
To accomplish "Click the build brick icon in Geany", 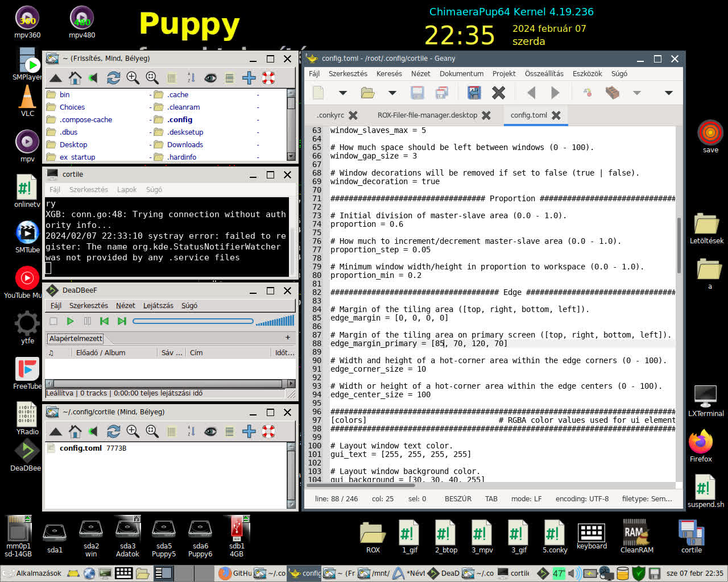I will pos(613,93).
